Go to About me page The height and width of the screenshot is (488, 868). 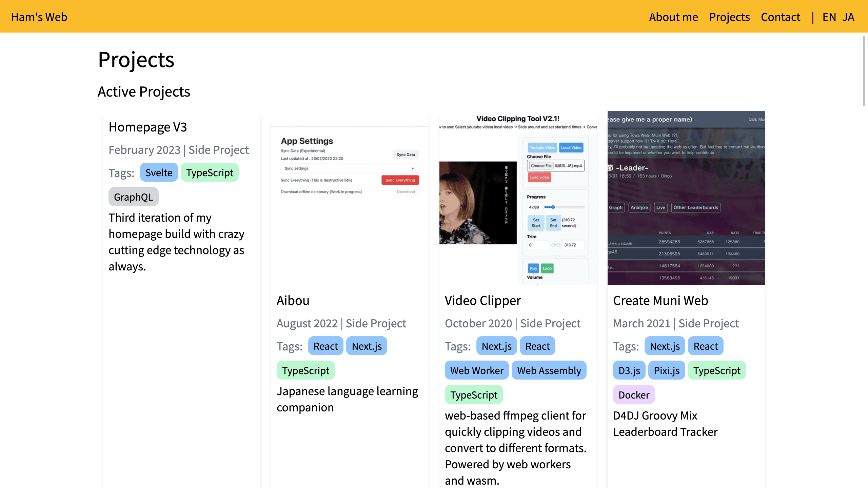point(673,17)
